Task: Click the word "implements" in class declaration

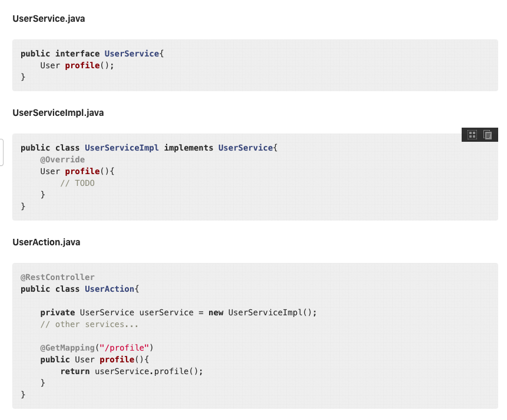Action: [x=188, y=148]
